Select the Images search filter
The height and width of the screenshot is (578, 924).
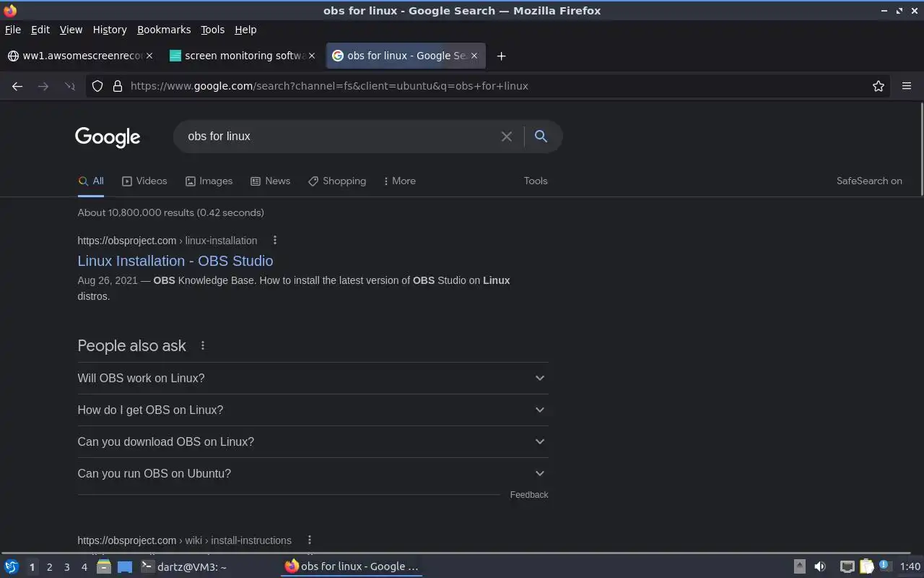(x=209, y=181)
